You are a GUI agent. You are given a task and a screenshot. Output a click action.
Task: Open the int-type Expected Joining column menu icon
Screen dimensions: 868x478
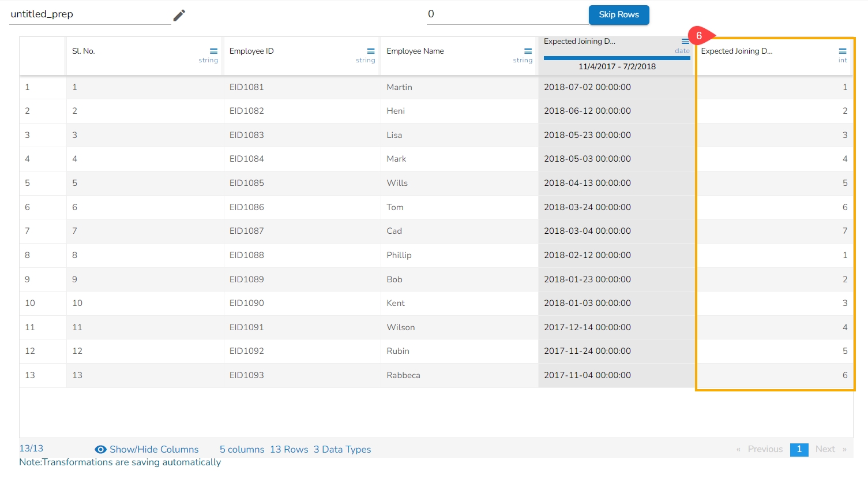point(843,51)
